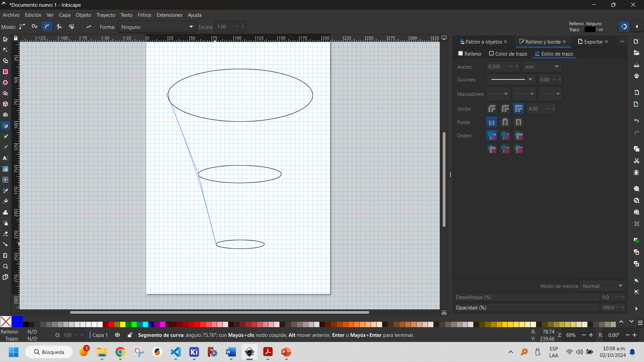Open the Modo de mezcla dropdown
Screen dimensions: 644x362
(x=603, y=286)
